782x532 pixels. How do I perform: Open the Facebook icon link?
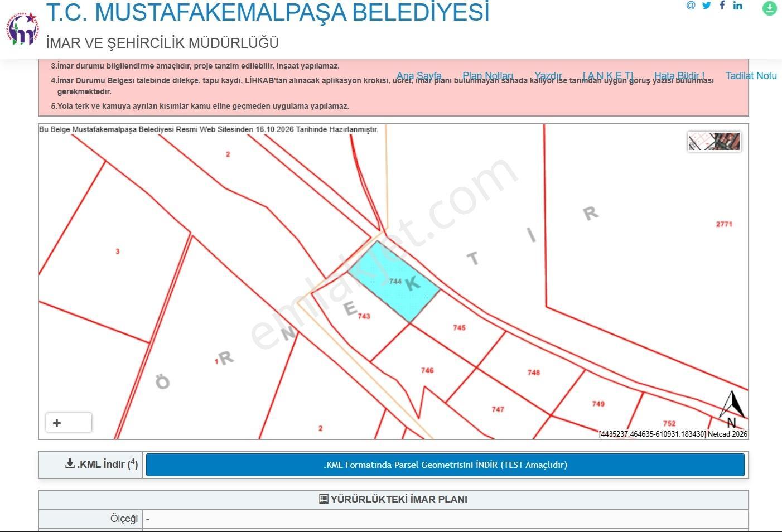tap(722, 6)
